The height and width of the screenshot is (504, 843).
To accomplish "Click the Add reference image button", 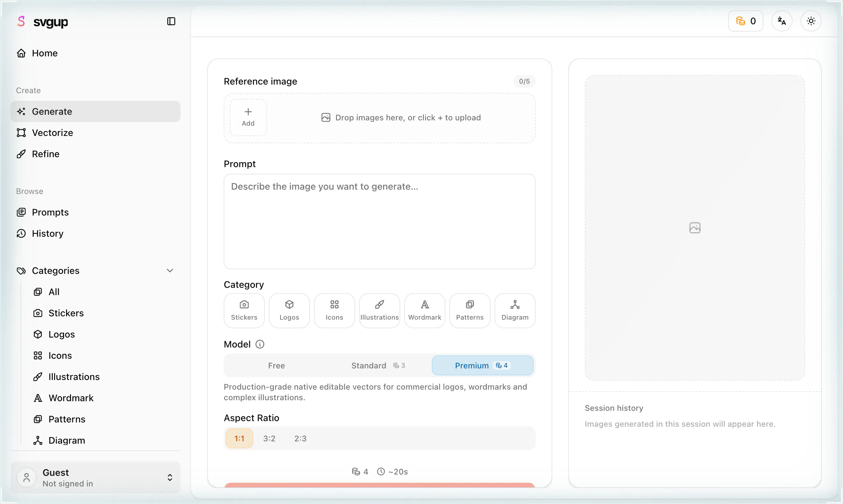I will pyautogui.click(x=248, y=117).
